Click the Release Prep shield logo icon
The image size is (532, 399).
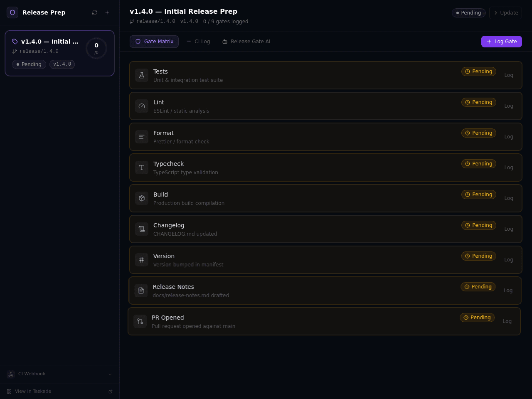click(12, 12)
